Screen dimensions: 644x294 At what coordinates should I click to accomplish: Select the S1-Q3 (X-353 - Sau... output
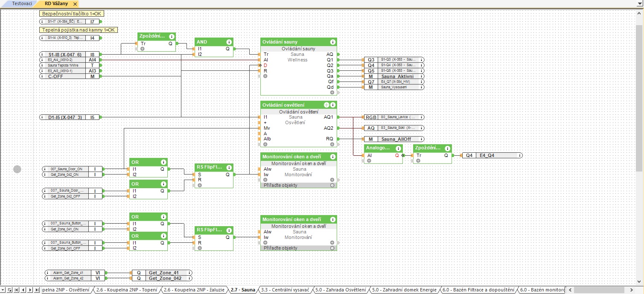[394, 60]
